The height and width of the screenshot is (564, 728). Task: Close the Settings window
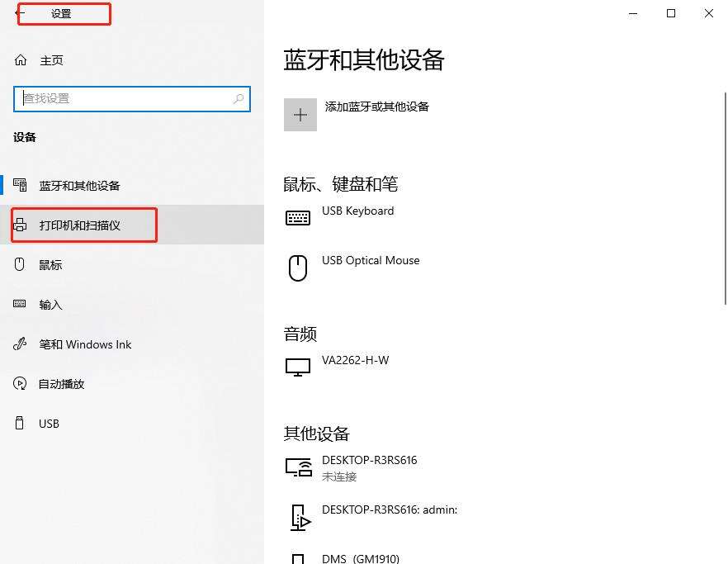[x=708, y=13]
